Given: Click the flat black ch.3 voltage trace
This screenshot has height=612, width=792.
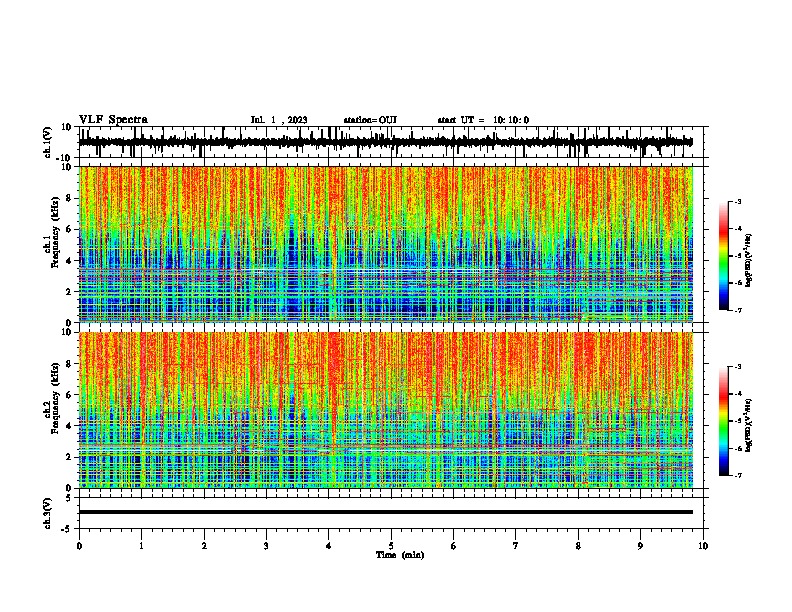Looking at the screenshot, I should [386, 512].
